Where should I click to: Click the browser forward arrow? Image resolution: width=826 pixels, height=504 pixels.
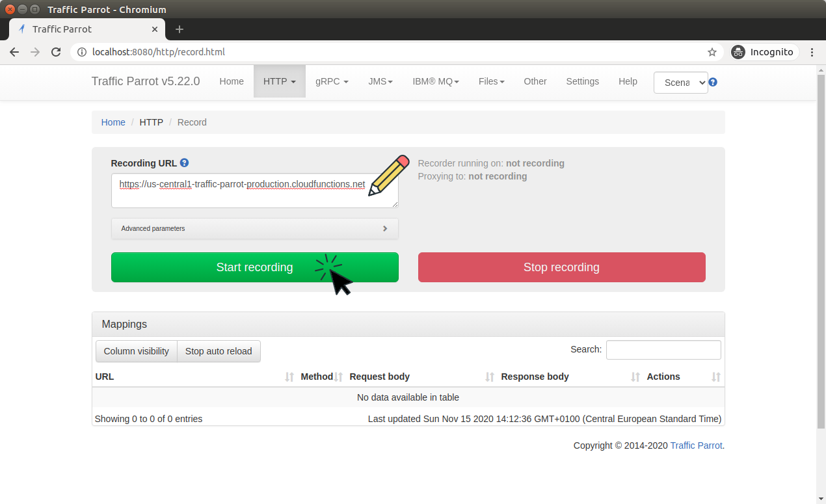(x=35, y=52)
